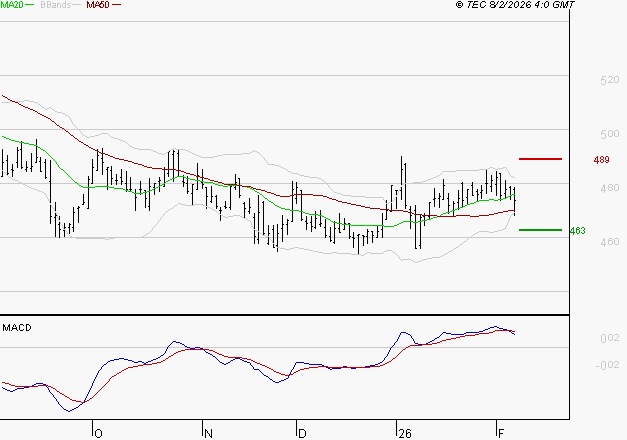Click the F month marker on time axis
627x440 pixels.
tap(501, 434)
